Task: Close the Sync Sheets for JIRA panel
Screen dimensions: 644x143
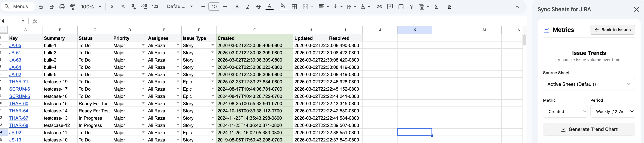Action: point(636,10)
